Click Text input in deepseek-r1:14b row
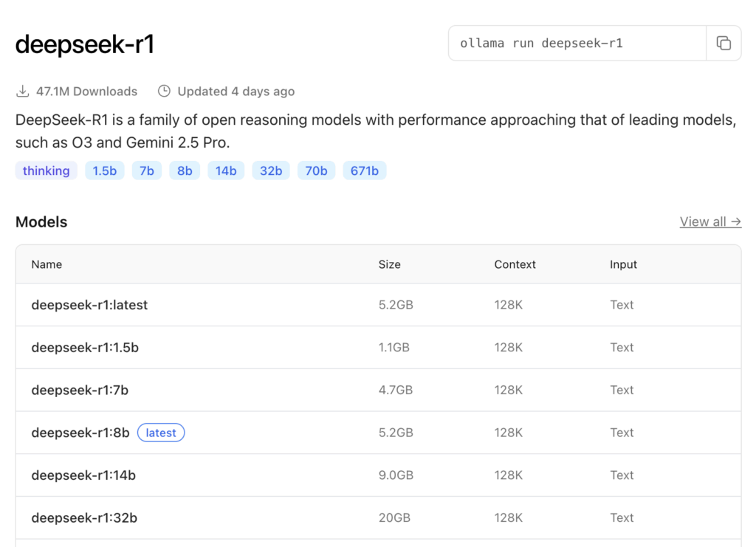Viewport: 756px width, 547px height. [x=622, y=475]
